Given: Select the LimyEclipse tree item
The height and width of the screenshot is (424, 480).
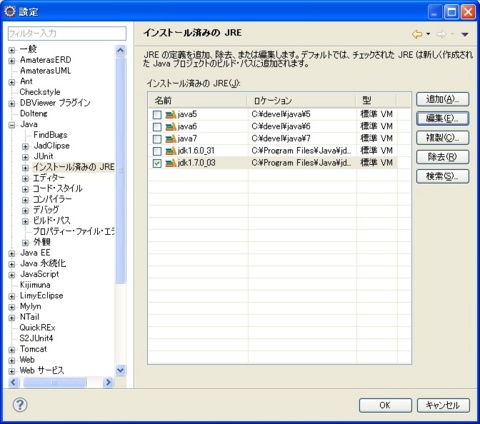Looking at the screenshot, I should point(41,295).
